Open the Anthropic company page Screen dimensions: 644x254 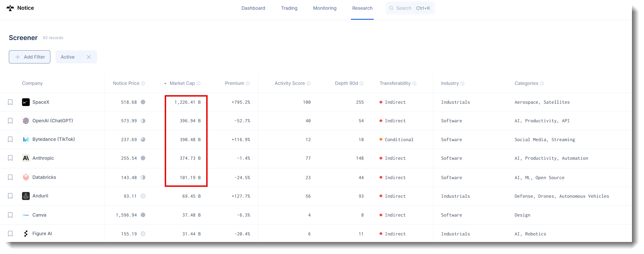pyautogui.click(x=43, y=158)
